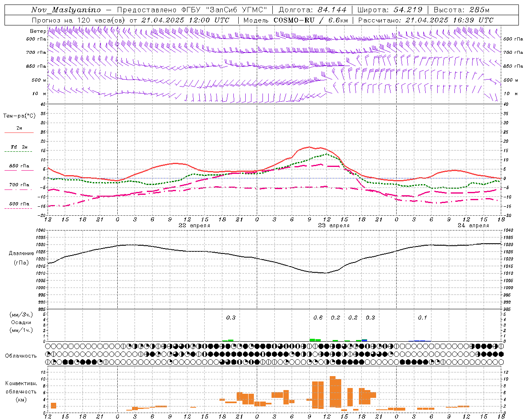Click the Модель COSMO-RU / 6.6км label
The height and width of the screenshot is (420, 525).
click(296, 20)
